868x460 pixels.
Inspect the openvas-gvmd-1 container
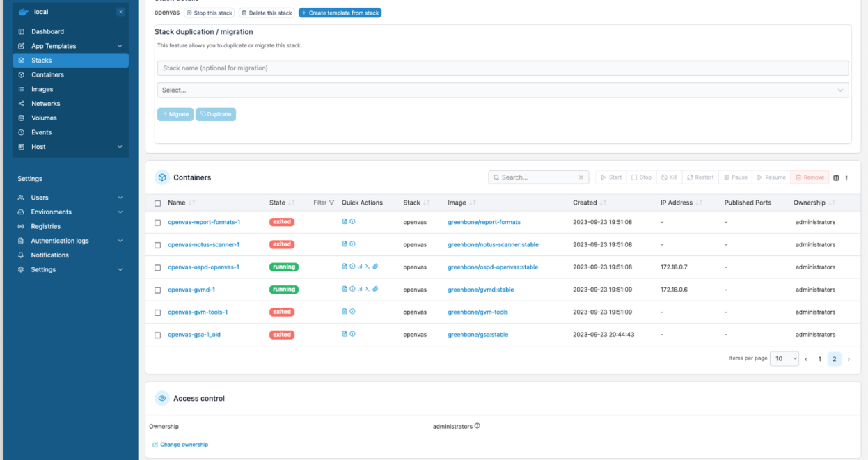point(352,289)
